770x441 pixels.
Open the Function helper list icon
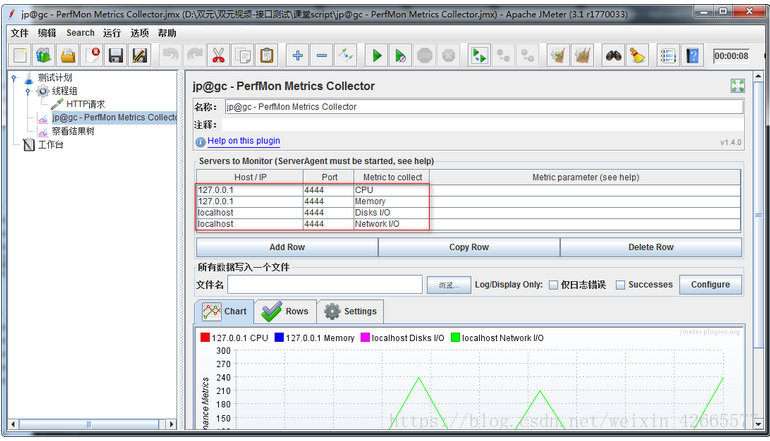pos(668,55)
